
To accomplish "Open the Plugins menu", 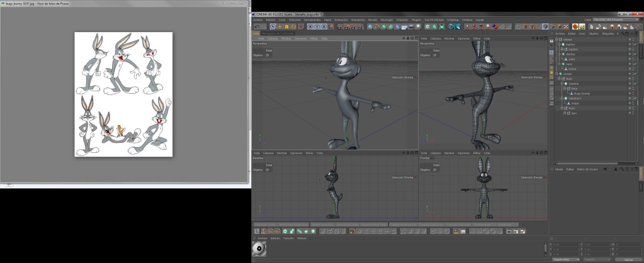I will point(417,20).
